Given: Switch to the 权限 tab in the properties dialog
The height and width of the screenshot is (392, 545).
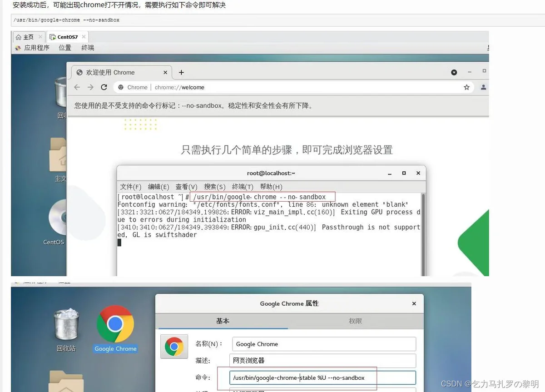Looking at the screenshot, I should (x=355, y=321).
